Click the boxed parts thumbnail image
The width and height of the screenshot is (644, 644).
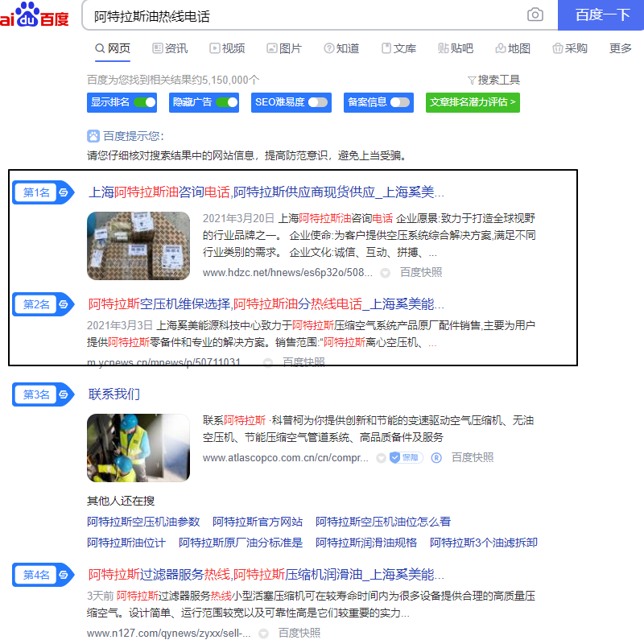(138, 246)
